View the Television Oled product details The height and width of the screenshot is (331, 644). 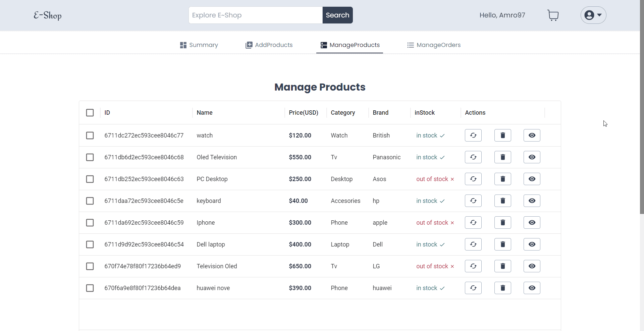pos(532,266)
